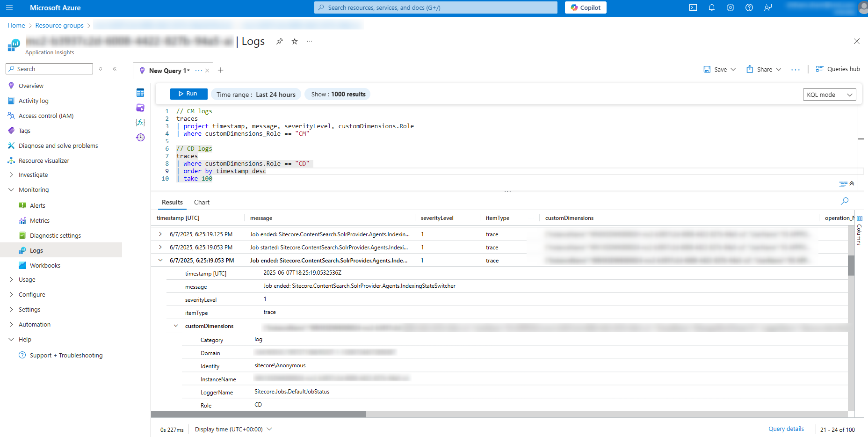This screenshot has width=868, height=437.
Task: Open Query details link
Action: tap(786, 429)
